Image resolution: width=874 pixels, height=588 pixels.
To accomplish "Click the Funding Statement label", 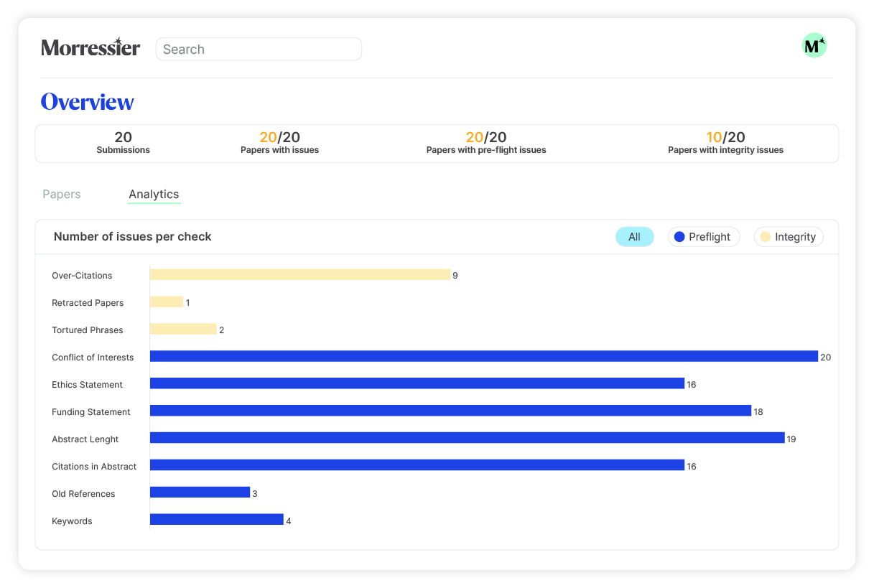I will pos(91,412).
